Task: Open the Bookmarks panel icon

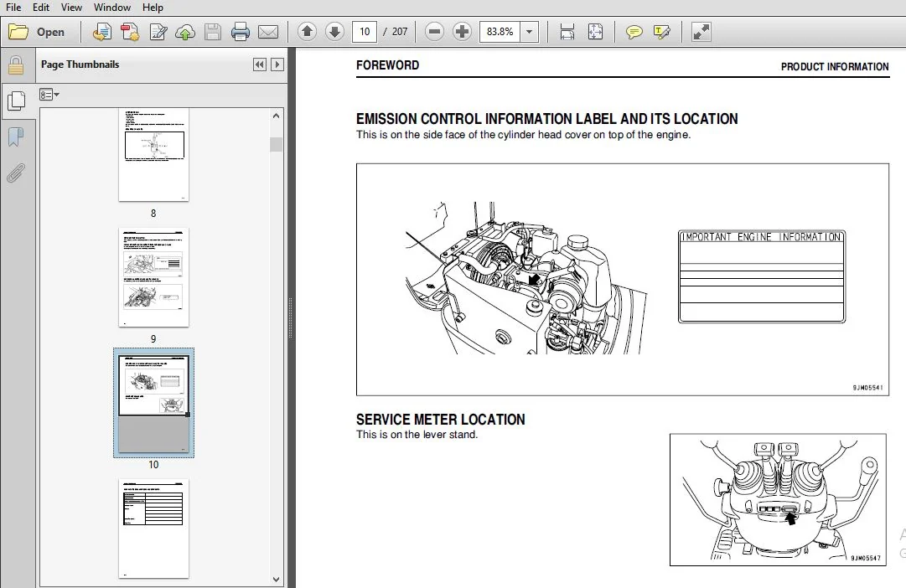Action: (x=16, y=137)
